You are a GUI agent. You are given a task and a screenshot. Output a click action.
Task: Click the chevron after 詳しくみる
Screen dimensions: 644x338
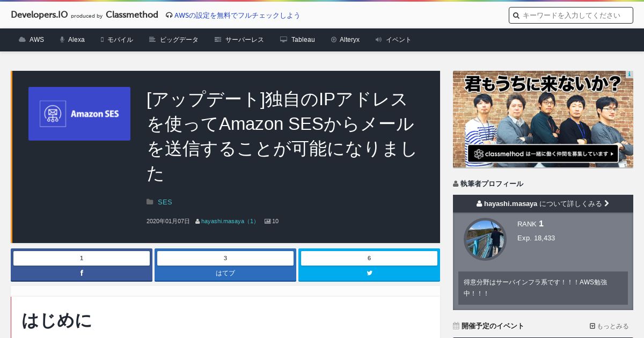[606, 203]
